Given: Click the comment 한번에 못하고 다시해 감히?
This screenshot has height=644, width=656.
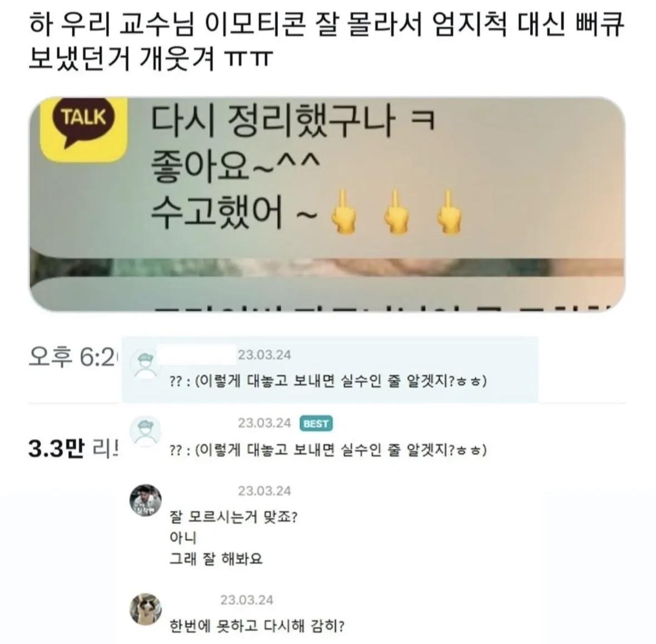Looking at the screenshot, I should [x=257, y=626].
